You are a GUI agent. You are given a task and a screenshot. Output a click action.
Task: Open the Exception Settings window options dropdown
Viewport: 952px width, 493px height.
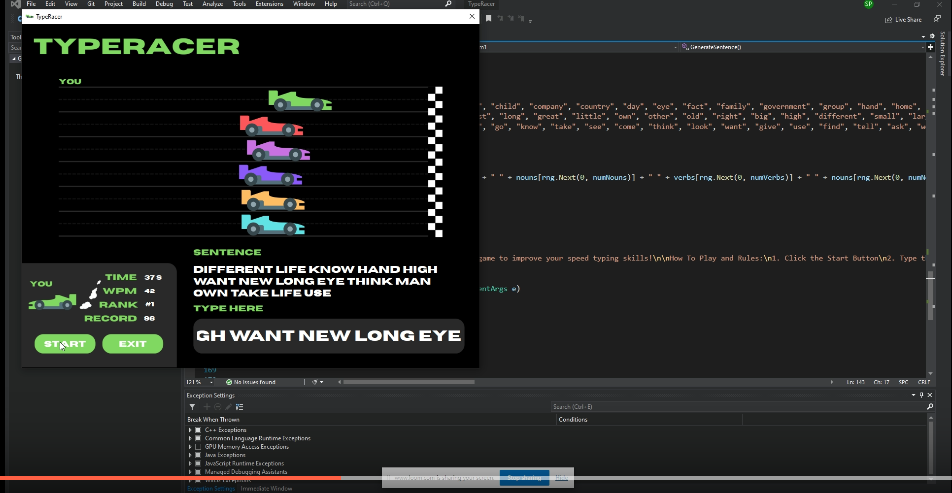[x=914, y=395]
